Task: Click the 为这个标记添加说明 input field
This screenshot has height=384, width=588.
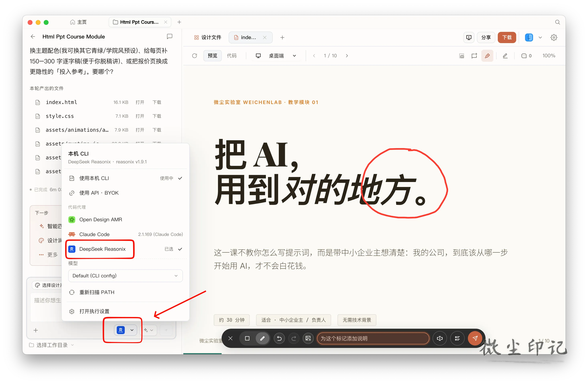Action: [373, 338]
